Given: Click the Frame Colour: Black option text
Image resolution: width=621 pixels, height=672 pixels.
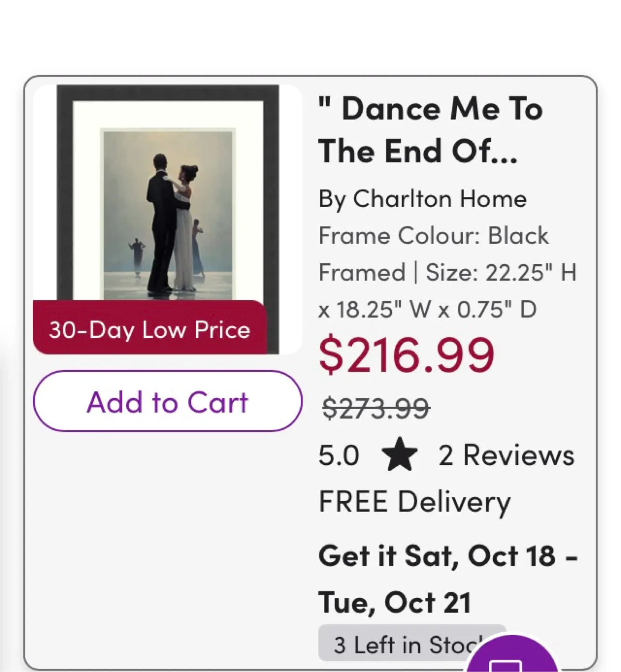Looking at the screenshot, I should point(433,236).
